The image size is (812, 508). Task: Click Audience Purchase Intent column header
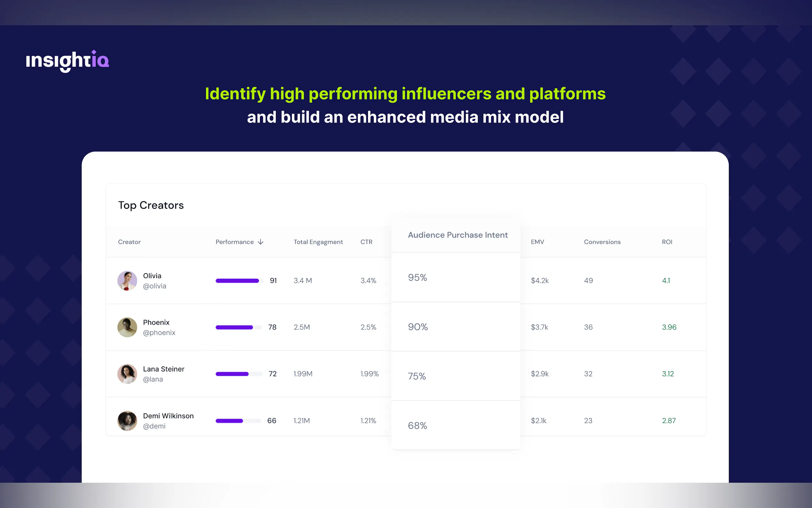coord(457,235)
